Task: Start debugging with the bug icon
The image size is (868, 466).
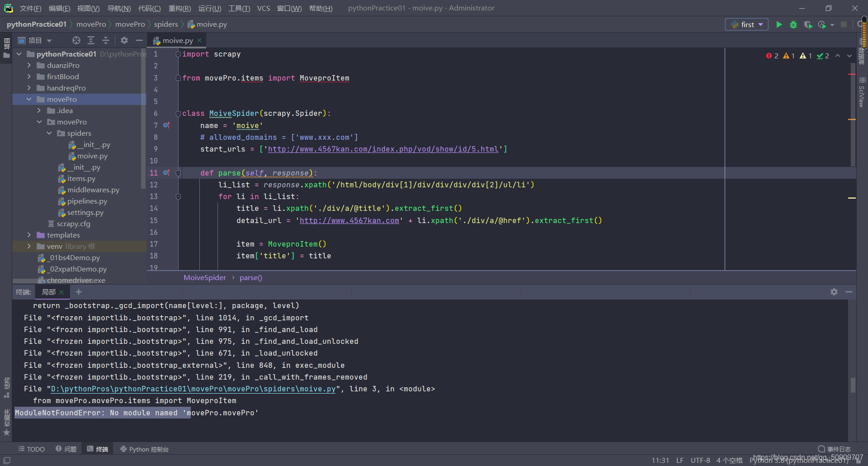Action: [x=793, y=24]
